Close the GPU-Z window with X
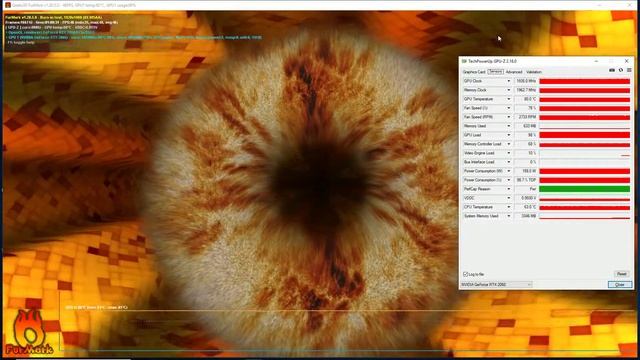This screenshot has width=640, height=360. [x=627, y=61]
